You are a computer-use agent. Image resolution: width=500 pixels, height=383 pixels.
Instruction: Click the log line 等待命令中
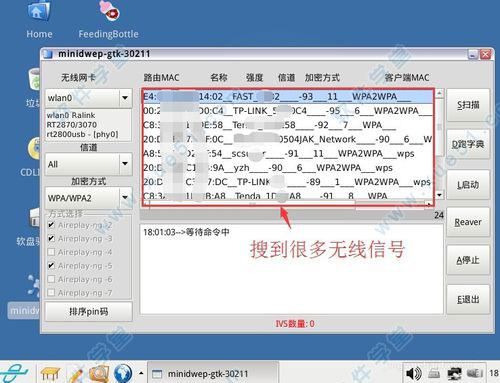pos(186,232)
